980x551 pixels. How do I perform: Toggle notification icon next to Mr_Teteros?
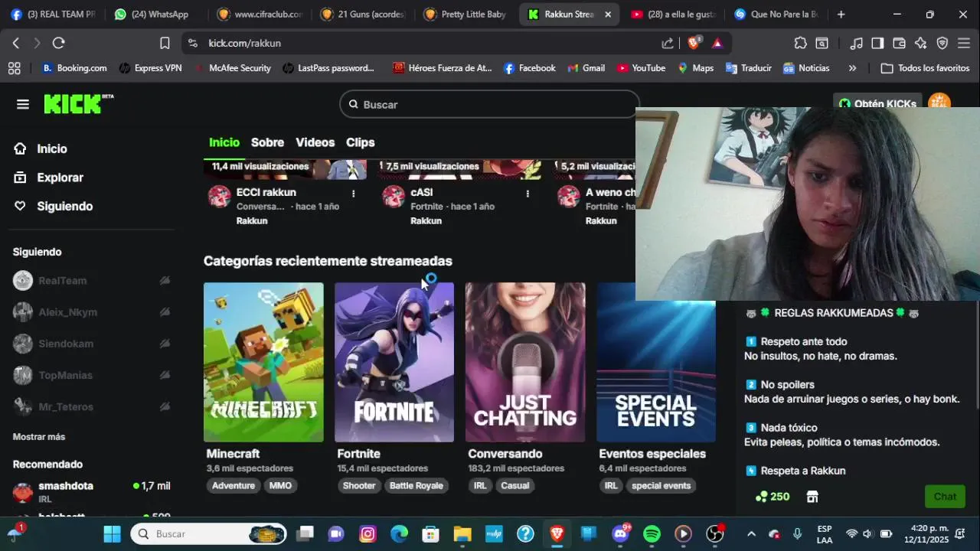pyautogui.click(x=165, y=406)
